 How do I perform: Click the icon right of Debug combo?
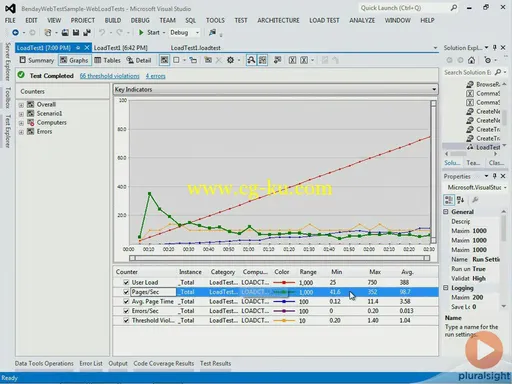pos(212,32)
